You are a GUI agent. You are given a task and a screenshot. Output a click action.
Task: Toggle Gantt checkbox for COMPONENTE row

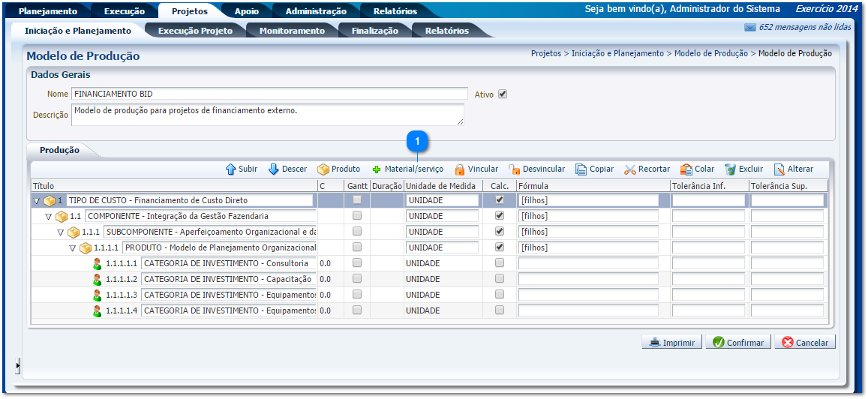(x=357, y=216)
